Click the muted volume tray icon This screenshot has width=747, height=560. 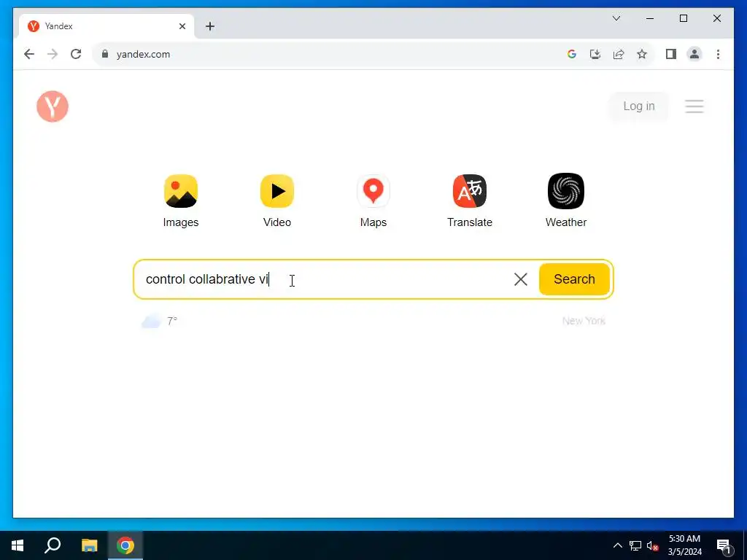pos(652,545)
